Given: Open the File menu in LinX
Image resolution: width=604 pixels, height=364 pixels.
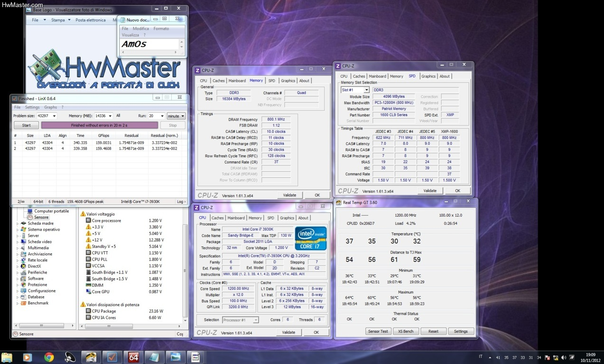Looking at the screenshot, I should [17, 107].
